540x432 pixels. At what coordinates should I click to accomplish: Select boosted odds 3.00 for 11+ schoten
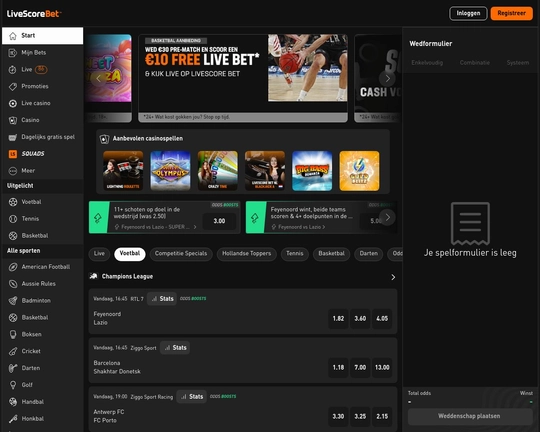(x=219, y=221)
